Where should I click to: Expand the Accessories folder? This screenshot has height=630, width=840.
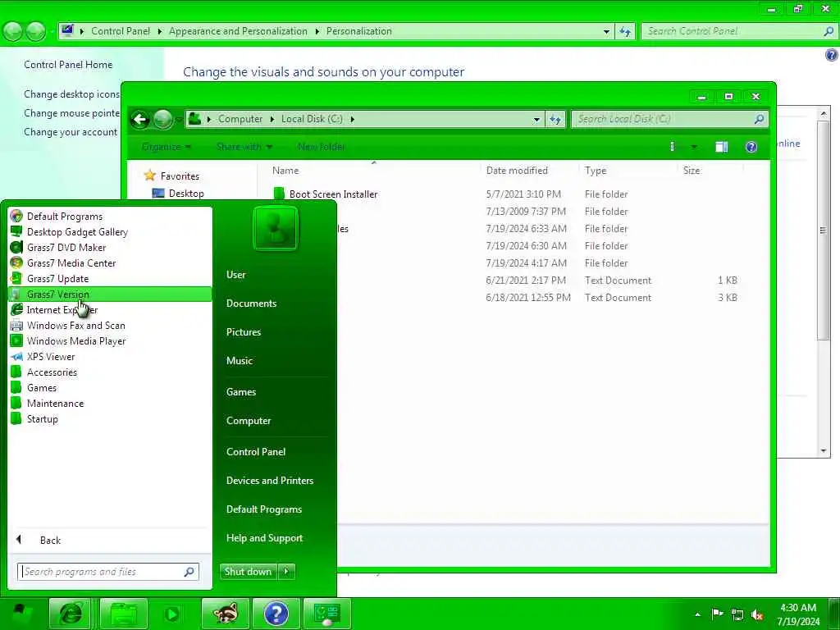pos(52,372)
